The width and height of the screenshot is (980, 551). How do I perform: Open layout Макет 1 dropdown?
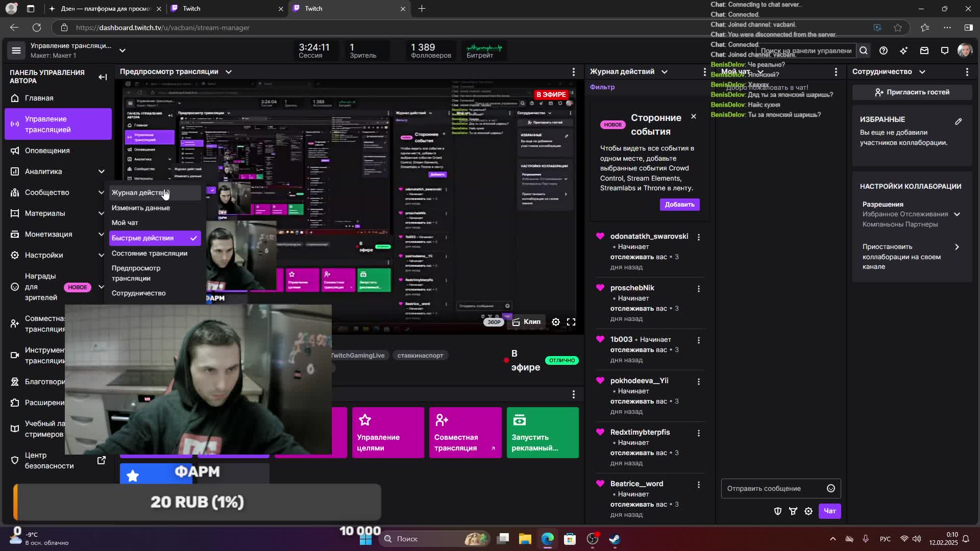pos(122,51)
